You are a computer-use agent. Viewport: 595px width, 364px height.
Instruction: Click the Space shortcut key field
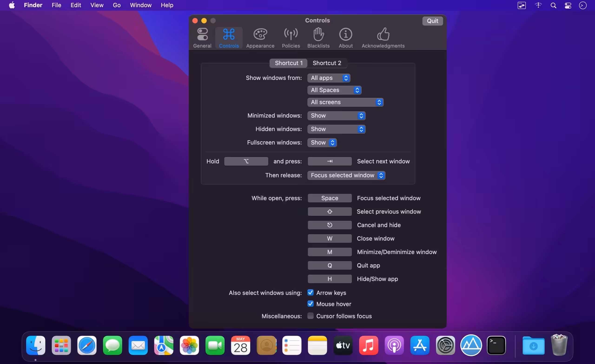click(x=330, y=198)
